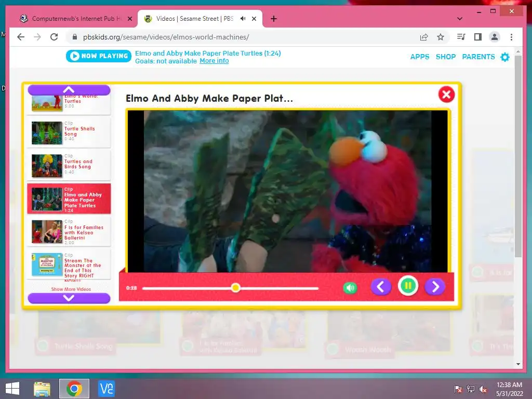Open the muted volume tray icon
The height and width of the screenshot is (399, 532).
coord(483,389)
